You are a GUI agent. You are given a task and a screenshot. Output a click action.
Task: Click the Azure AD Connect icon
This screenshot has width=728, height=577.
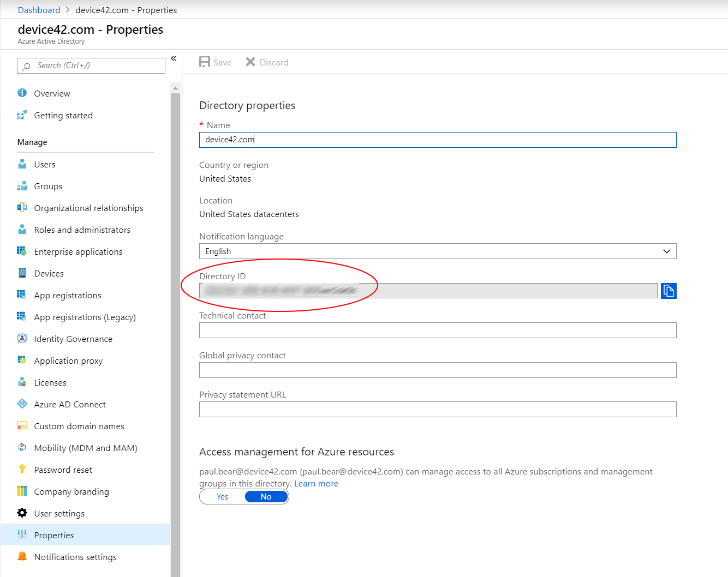[22, 404]
